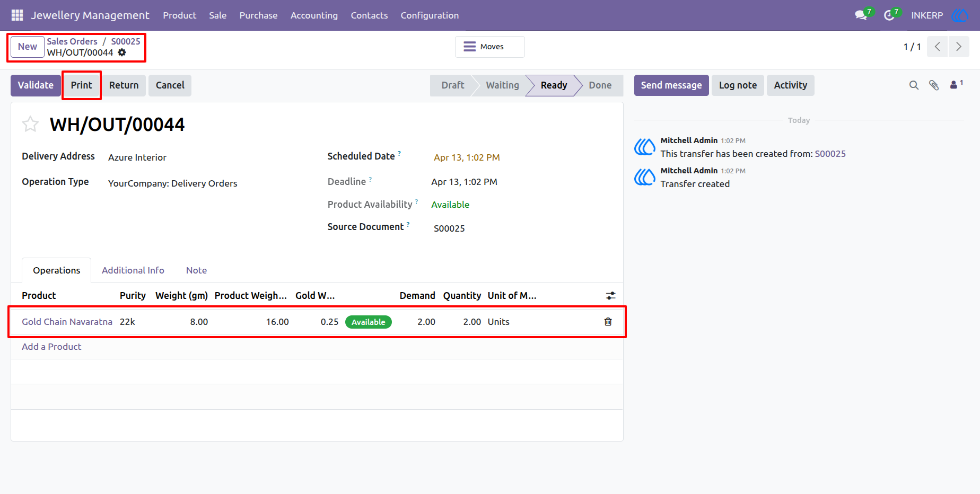Open the Purchase menu
The width and height of the screenshot is (980, 494).
(258, 15)
